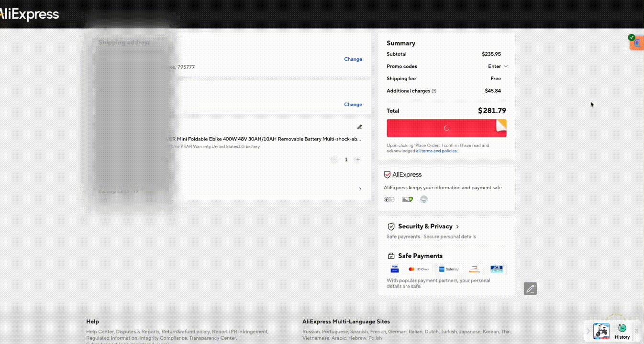
Task: Click the round seal certification badge
Action: [x=424, y=199]
